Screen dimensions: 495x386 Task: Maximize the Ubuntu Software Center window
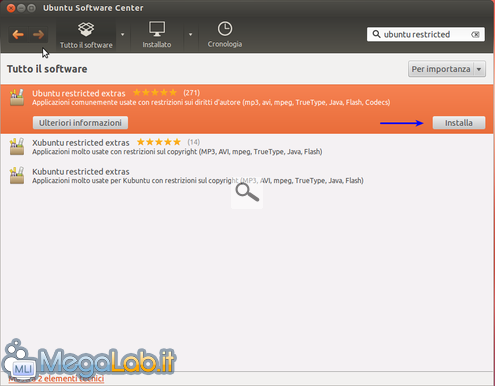point(31,8)
